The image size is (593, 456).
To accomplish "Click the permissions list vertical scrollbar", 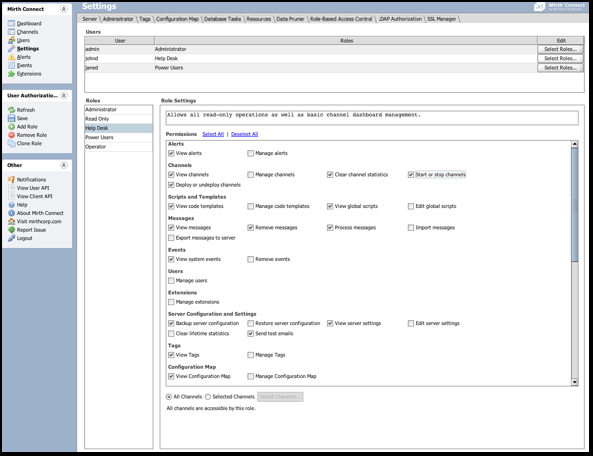I will click(x=574, y=204).
